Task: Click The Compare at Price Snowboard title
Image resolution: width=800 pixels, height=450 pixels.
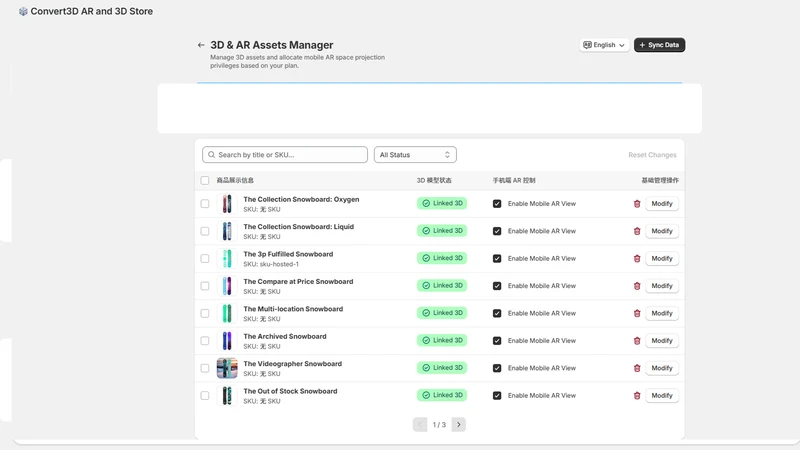Action: [x=298, y=281]
